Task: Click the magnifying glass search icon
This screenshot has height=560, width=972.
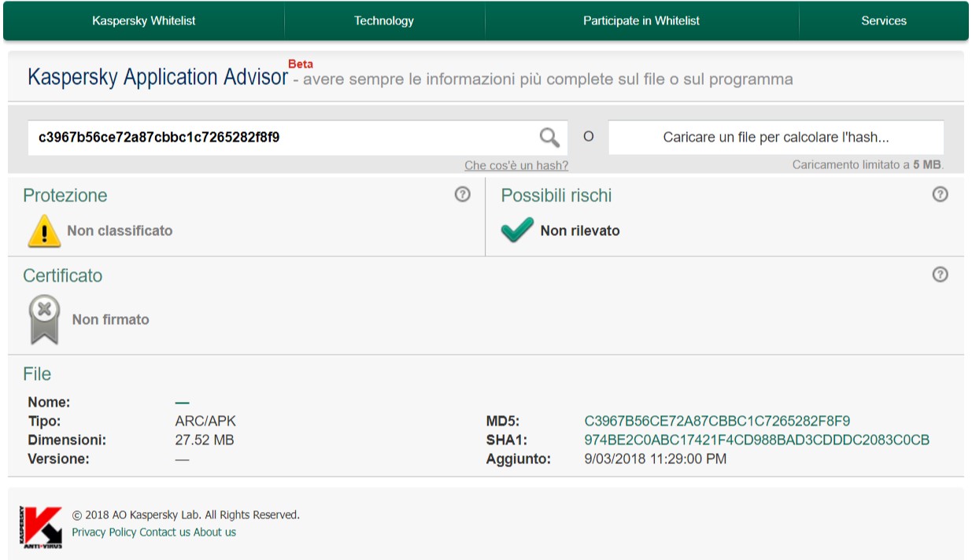Action: coord(549,138)
